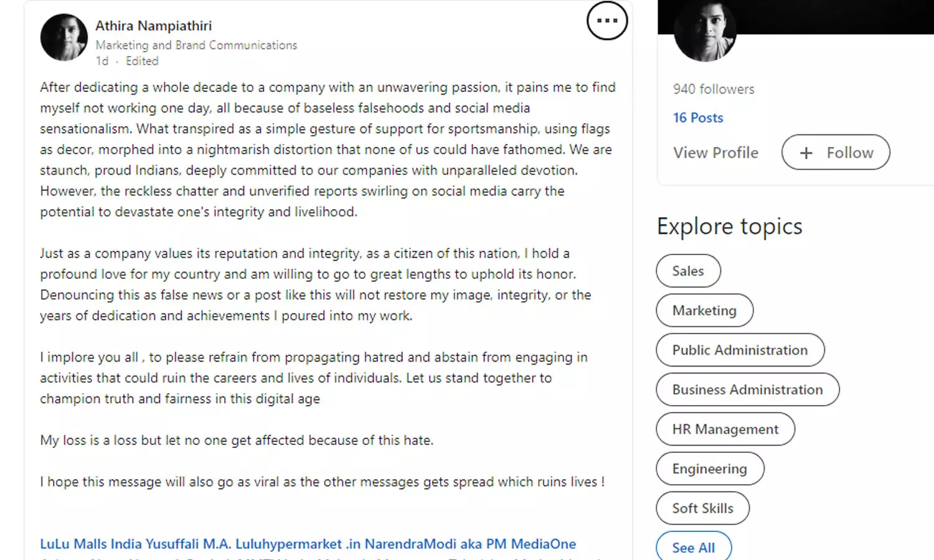Viewport: 934px width, 560px height.
Task: Click the plus icon in Follow button
Action: [806, 153]
